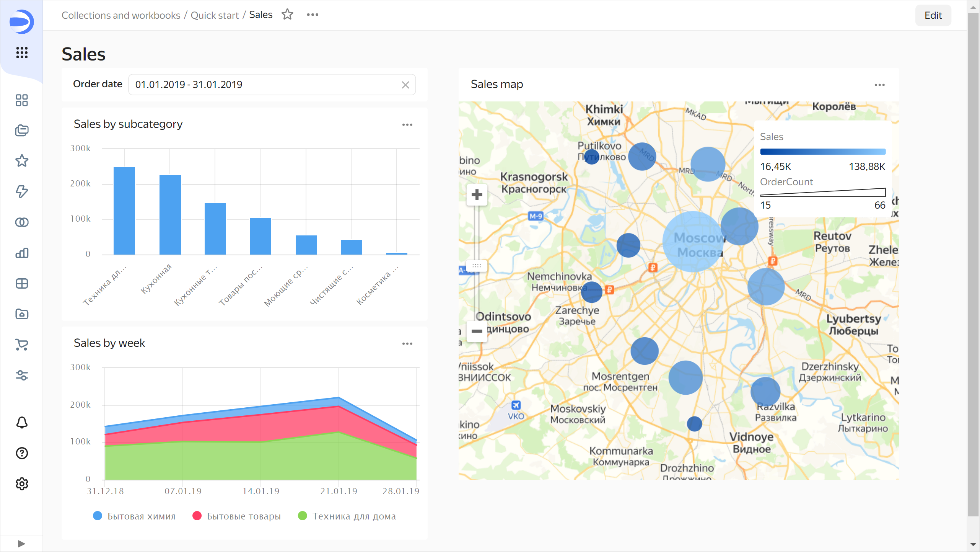
Task: Toggle Бытовая химия legend series
Action: pyautogui.click(x=134, y=516)
